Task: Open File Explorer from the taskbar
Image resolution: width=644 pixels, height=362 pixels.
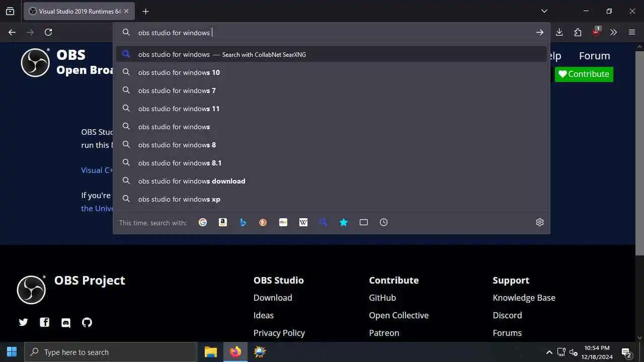Action: click(x=211, y=352)
